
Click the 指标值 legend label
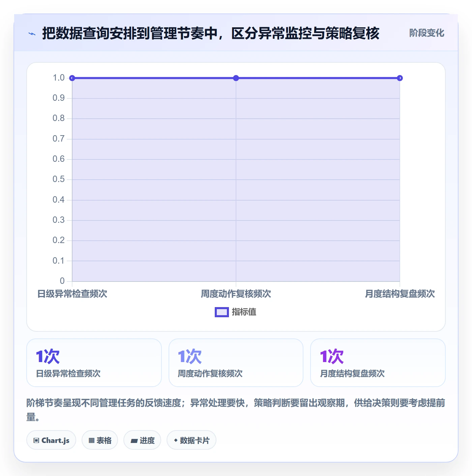click(x=244, y=312)
